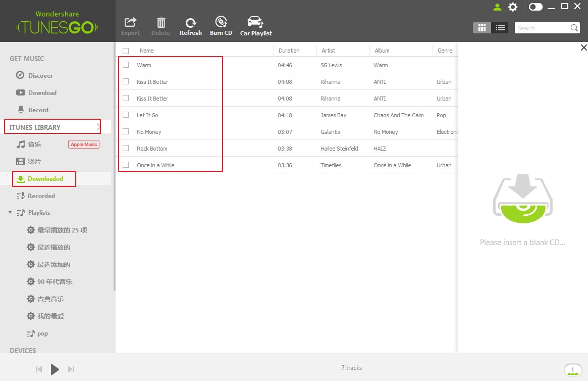Select the Chaos And The Calm album

[x=399, y=115]
